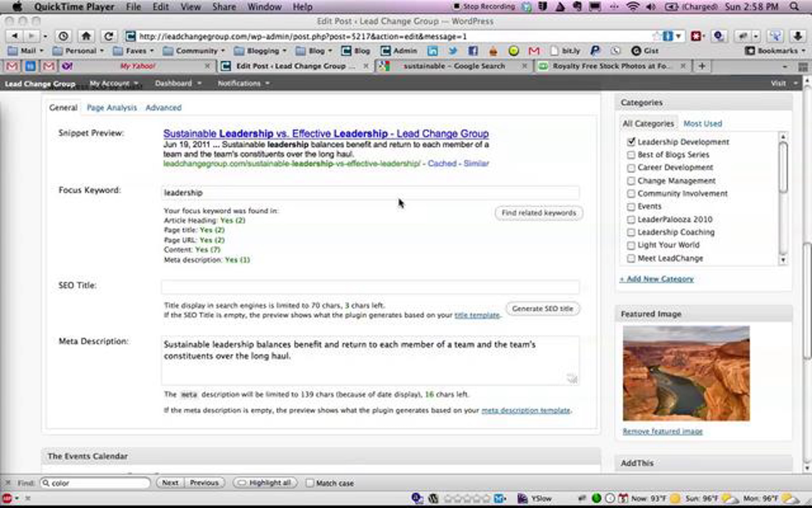The width and height of the screenshot is (812, 508).
Task: Click the Facebook bookmark icon
Action: click(x=473, y=51)
